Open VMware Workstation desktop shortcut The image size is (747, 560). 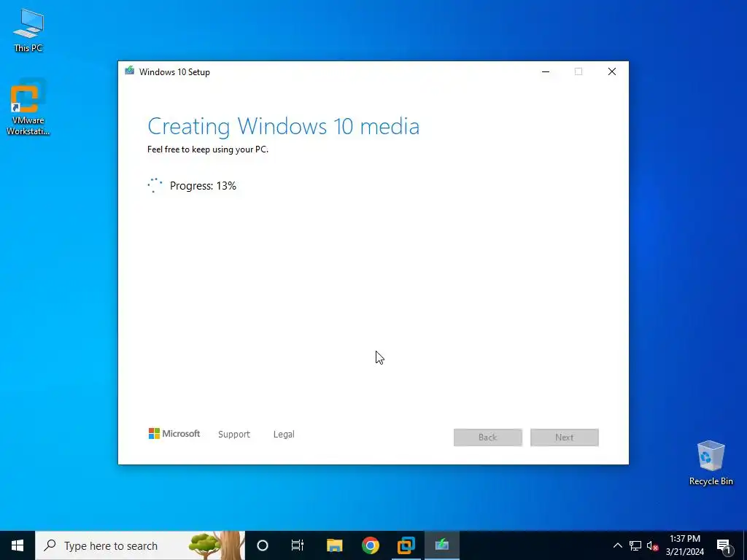28,108
